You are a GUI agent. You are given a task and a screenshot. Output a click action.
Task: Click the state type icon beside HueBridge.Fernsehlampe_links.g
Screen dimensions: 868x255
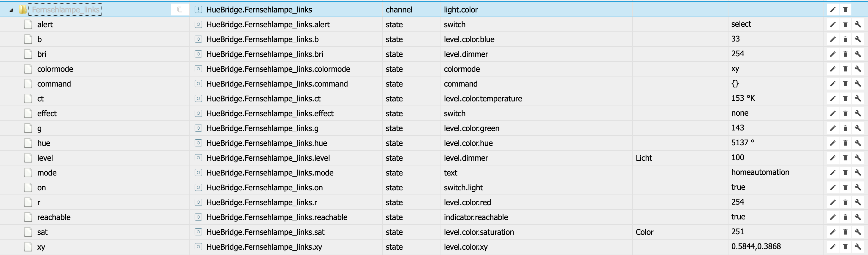point(199,128)
